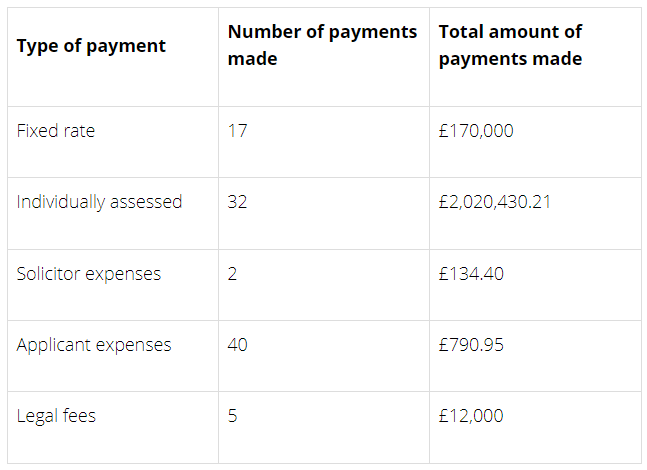
Task: Click the 'Number of payments made' header
Action: click(322, 45)
